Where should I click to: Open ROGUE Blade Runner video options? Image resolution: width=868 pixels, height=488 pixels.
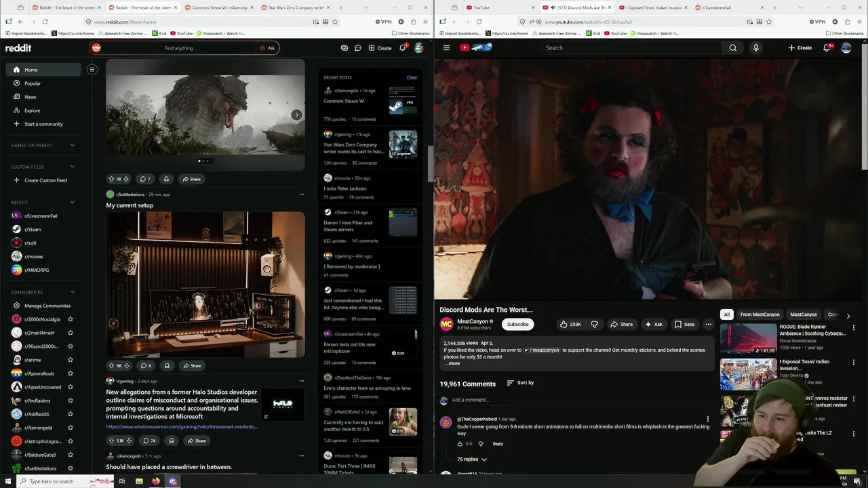(853, 328)
